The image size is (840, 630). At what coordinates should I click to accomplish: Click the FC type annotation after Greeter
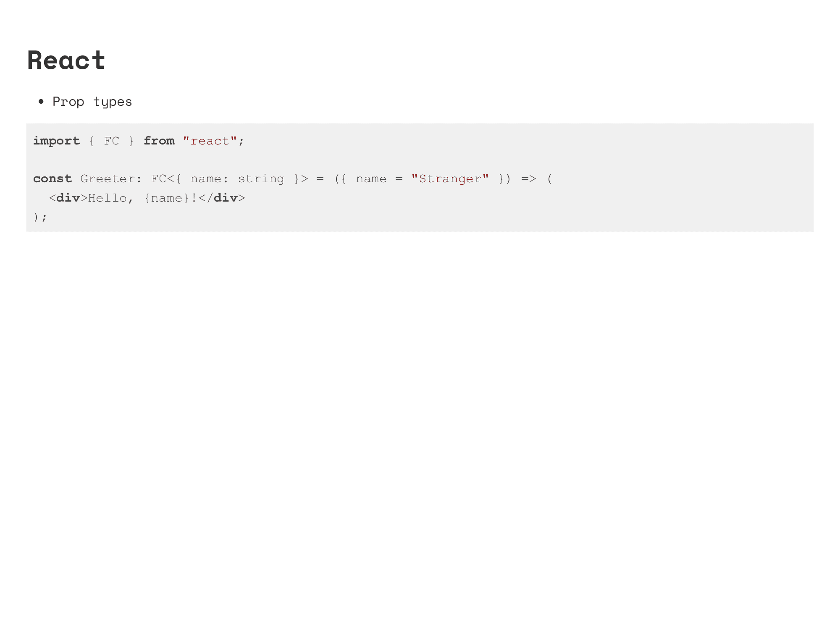point(159,178)
